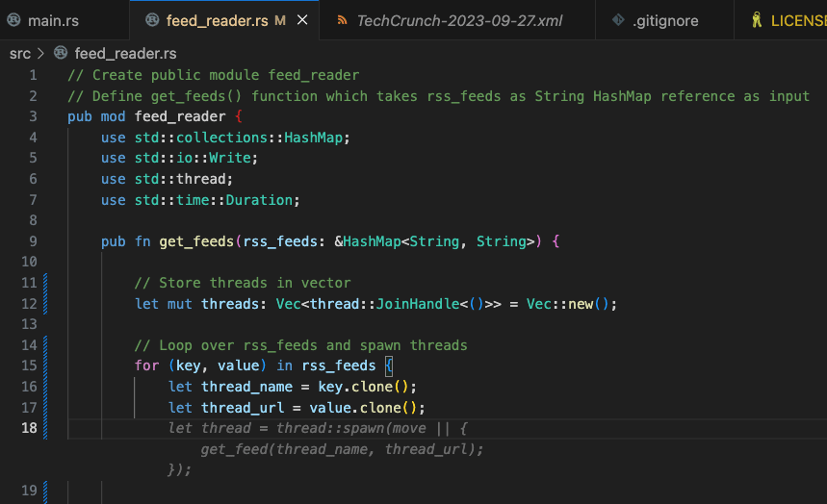Click the Rust icon on main.rs tab
The width and height of the screenshot is (827, 504).
[13, 20]
